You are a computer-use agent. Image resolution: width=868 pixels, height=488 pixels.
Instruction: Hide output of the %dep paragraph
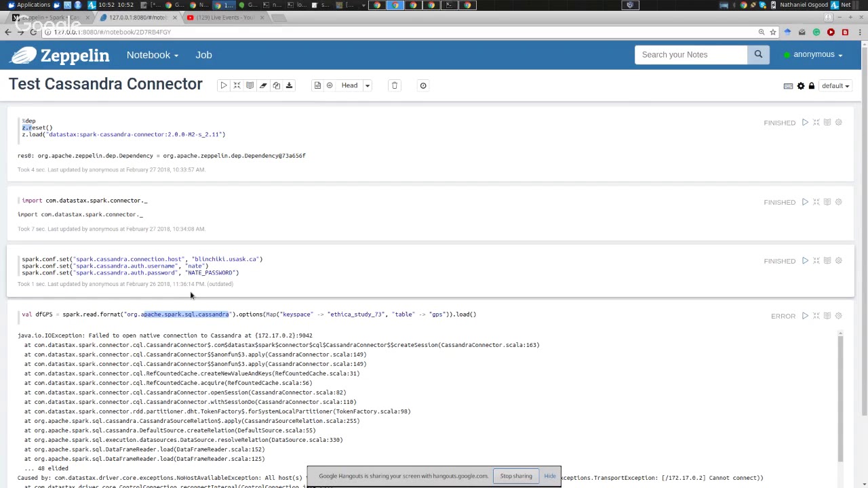[x=827, y=123]
